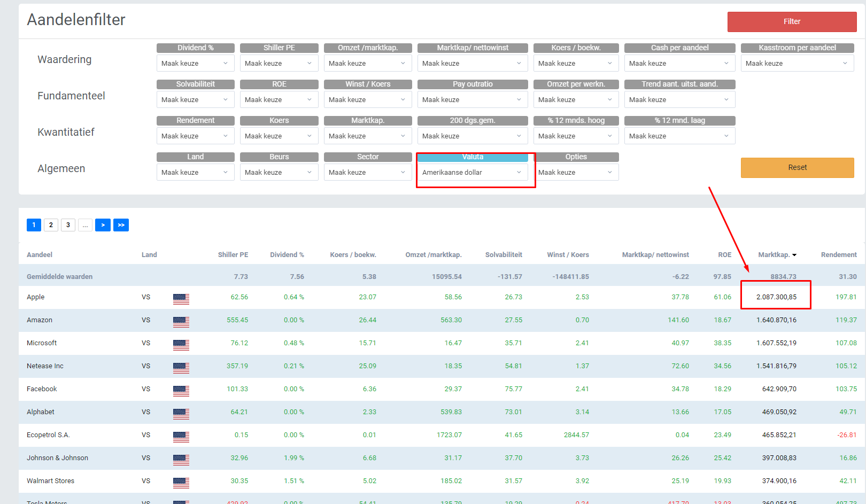The width and height of the screenshot is (866, 504).
Task: Select page 3 in pagination
Action: (68, 225)
